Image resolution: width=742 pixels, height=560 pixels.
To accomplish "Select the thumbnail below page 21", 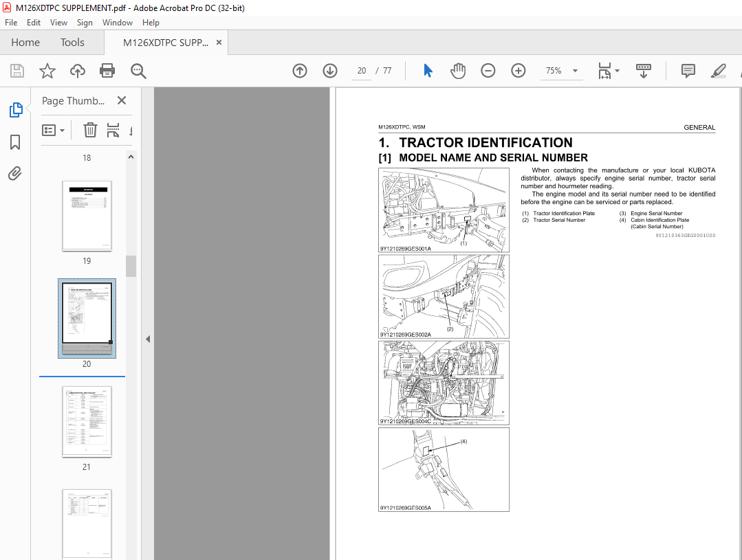I will [87, 524].
